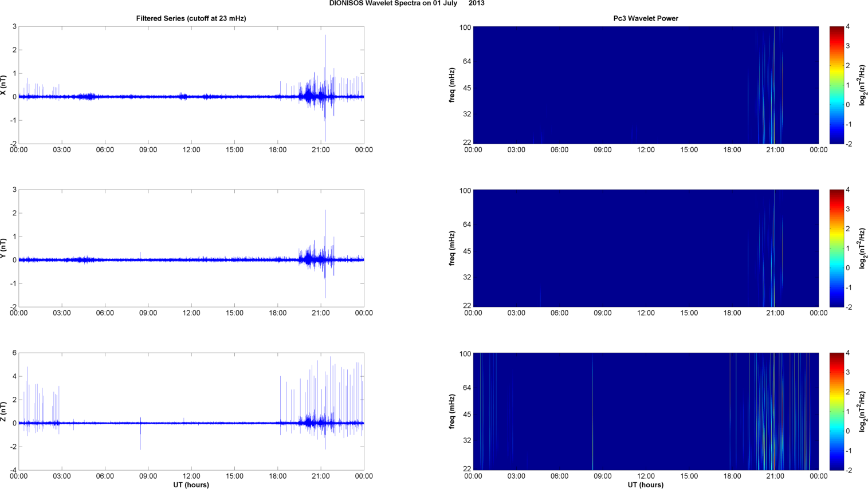
Task: Select the Z component filtered series plot
Action: click(191, 412)
